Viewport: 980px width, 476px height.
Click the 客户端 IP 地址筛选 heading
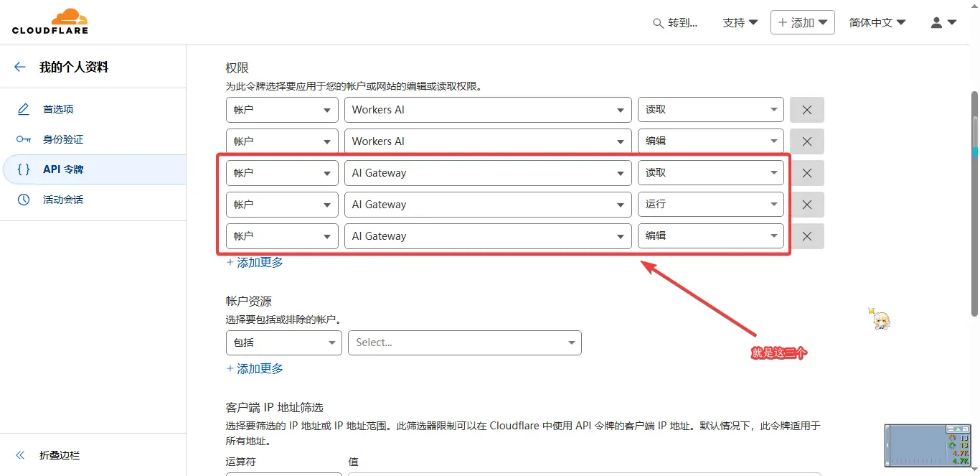[275, 407]
